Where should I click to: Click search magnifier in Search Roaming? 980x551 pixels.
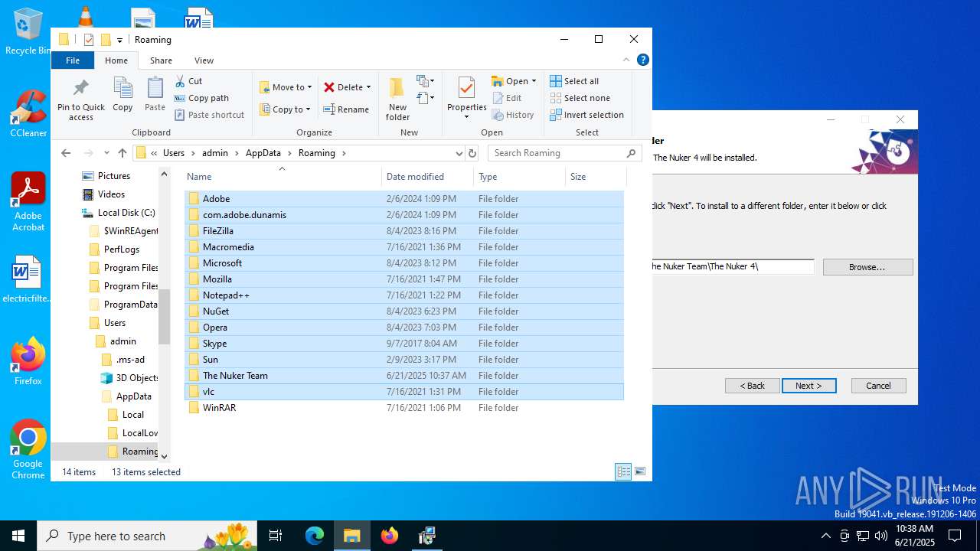pos(631,153)
